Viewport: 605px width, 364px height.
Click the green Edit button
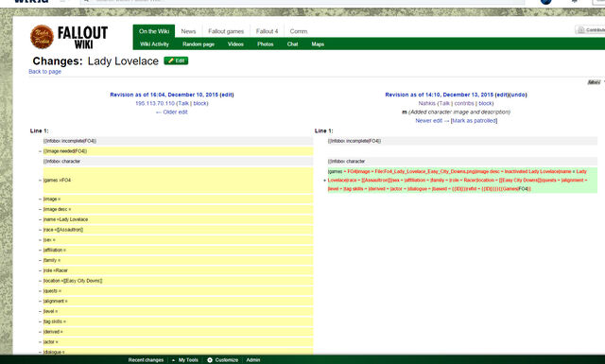176,61
